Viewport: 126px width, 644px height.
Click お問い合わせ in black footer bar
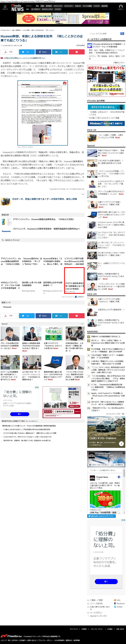point(120,629)
